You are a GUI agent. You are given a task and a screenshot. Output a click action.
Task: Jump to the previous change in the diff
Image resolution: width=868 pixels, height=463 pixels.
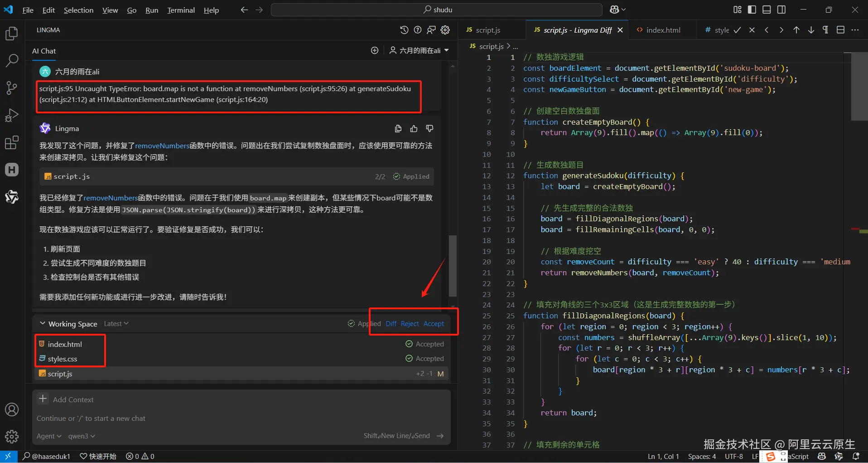point(796,30)
